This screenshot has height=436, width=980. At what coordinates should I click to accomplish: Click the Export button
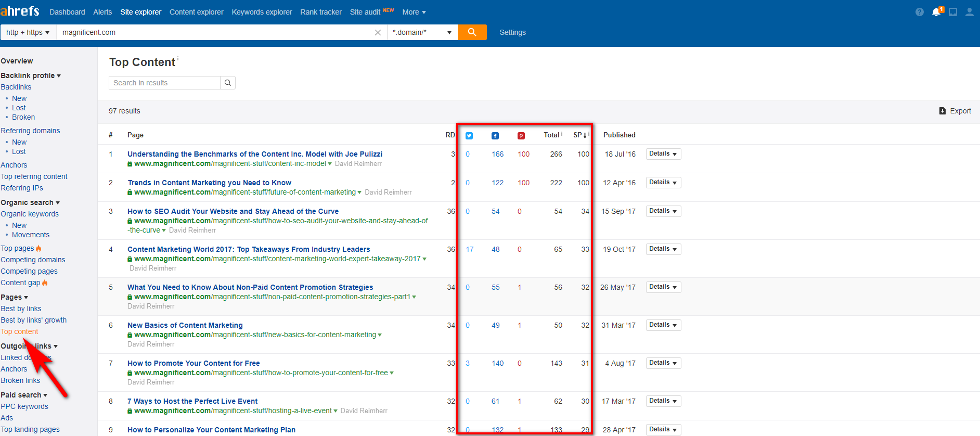955,111
